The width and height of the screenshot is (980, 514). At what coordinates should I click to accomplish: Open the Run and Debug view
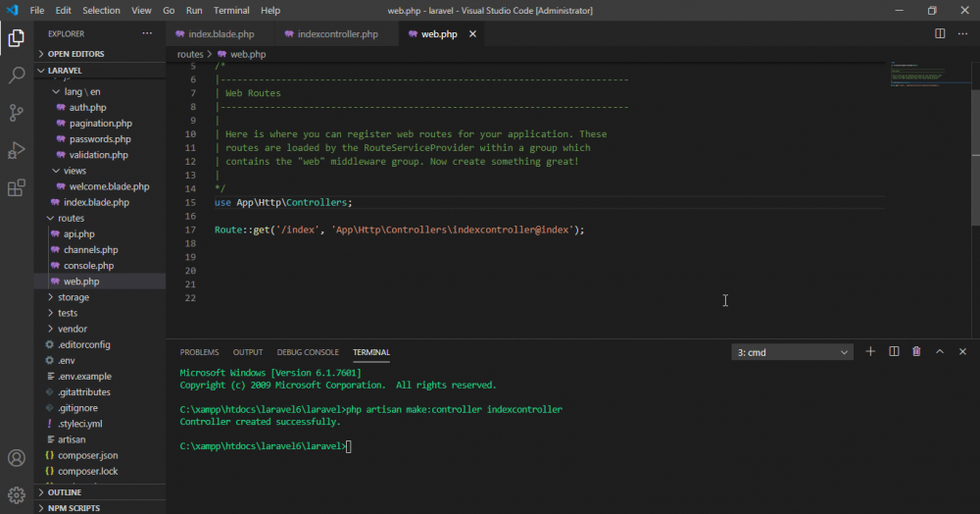tap(17, 150)
